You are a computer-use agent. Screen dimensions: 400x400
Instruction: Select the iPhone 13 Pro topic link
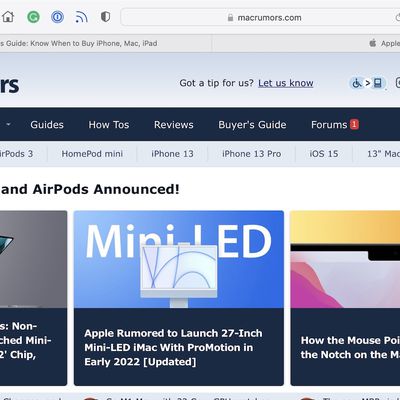pos(252,154)
